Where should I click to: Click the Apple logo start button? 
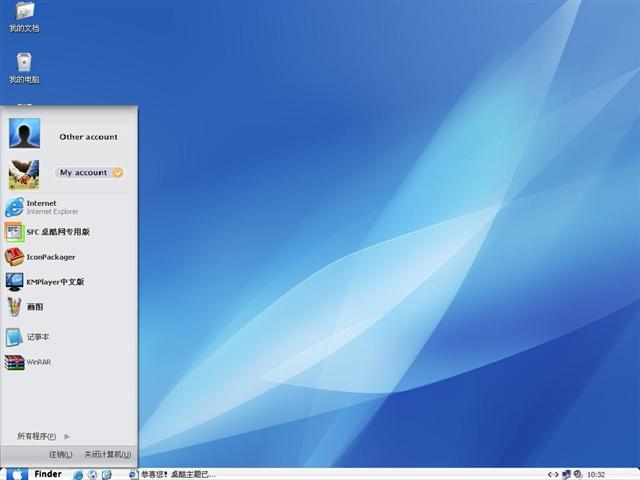[17, 474]
